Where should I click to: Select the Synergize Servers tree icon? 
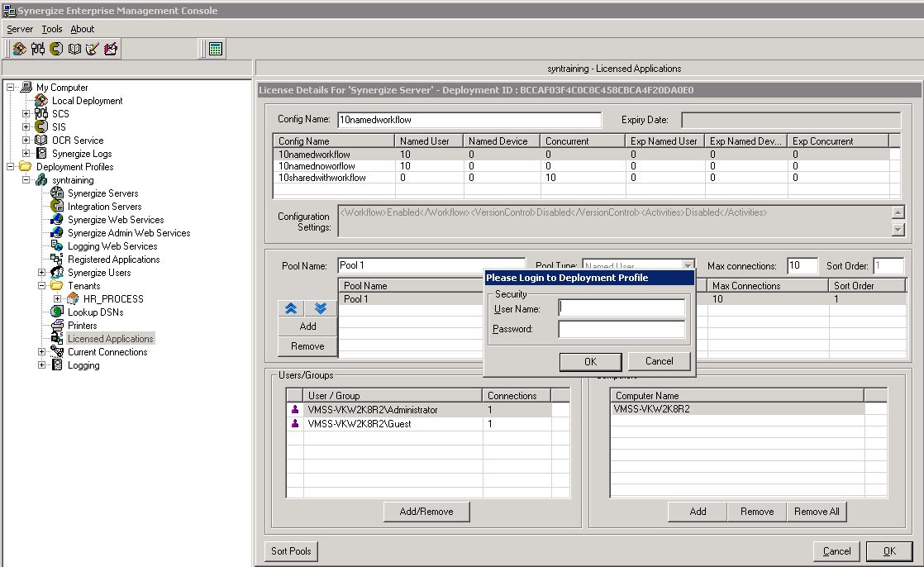57,193
